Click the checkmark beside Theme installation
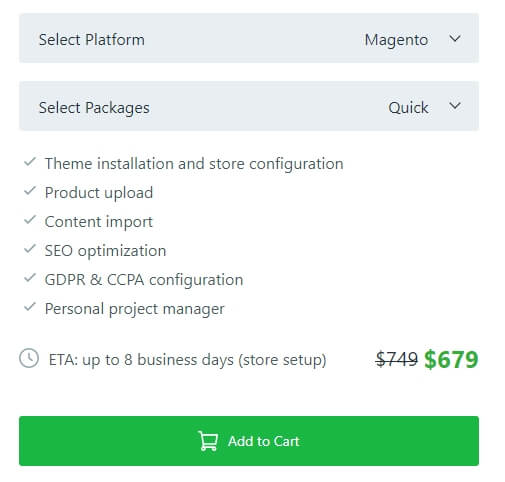The image size is (505, 482). pyautogui.click(x=30, y=162)
